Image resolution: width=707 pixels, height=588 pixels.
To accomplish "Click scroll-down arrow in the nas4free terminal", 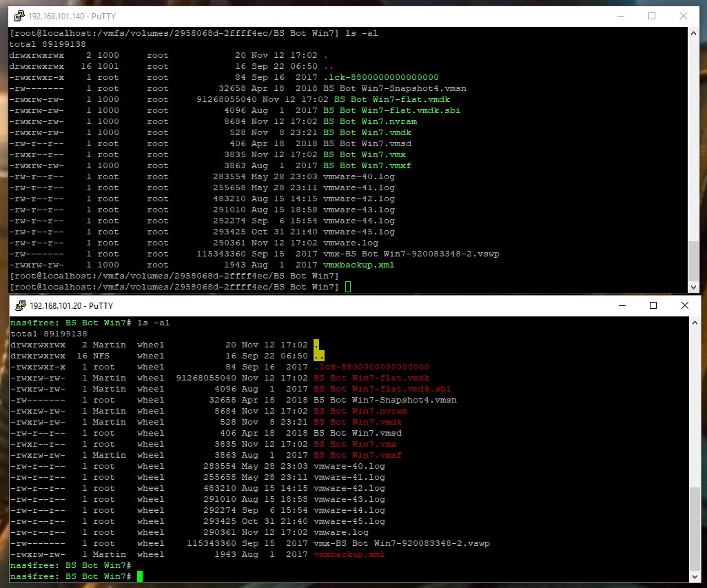I will coord(695,576).
